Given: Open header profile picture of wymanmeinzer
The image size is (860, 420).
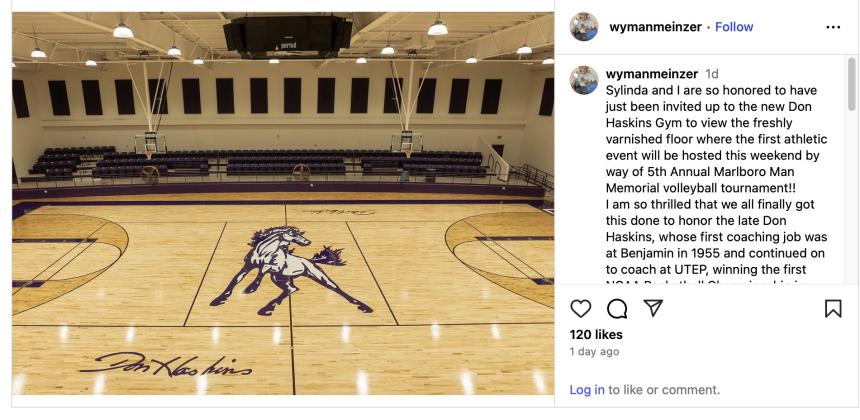Looking at the screenshot, I should [584, 27].
